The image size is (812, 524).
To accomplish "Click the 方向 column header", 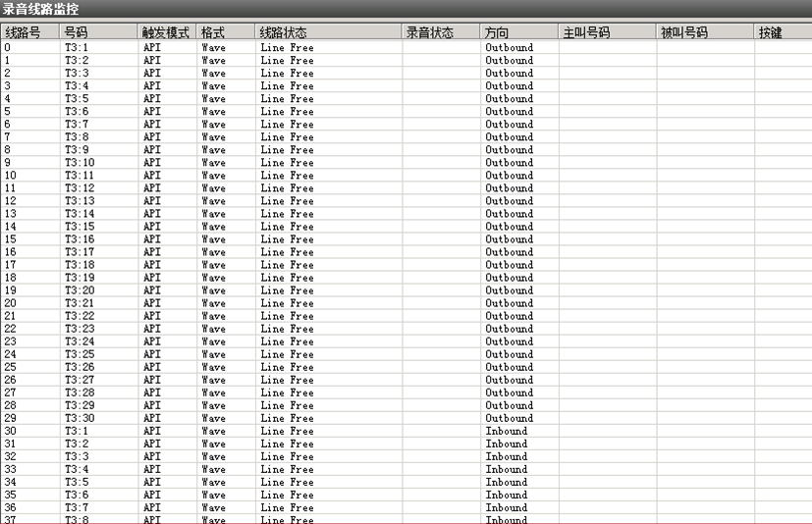I will (x=518, y=32).
